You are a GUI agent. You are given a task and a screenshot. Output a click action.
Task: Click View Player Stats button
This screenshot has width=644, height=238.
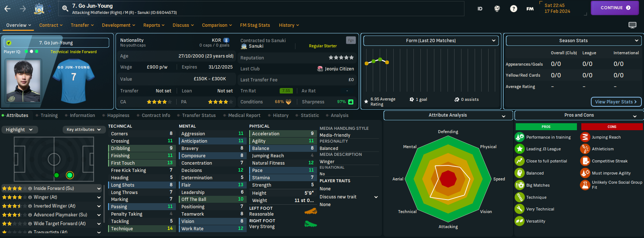click(616, 102)
